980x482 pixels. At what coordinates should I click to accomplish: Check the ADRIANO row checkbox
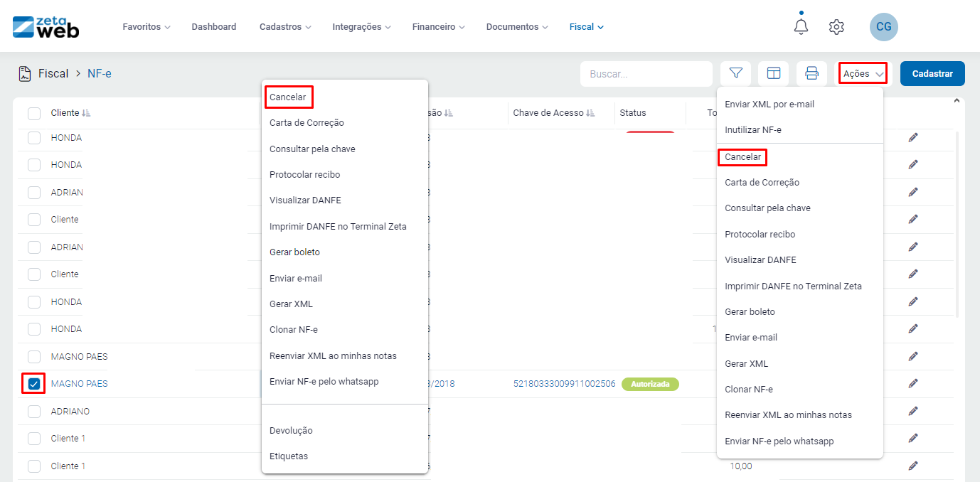[34, 412]
